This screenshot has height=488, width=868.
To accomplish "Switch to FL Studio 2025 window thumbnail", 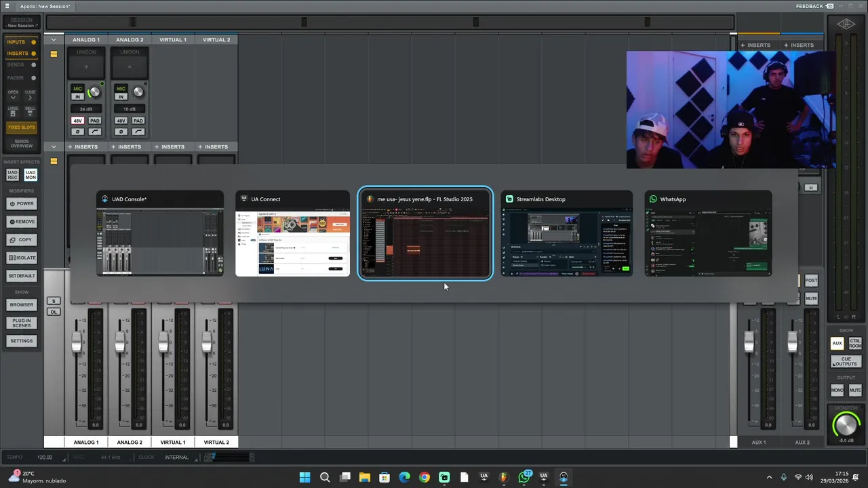I will 425,234.
